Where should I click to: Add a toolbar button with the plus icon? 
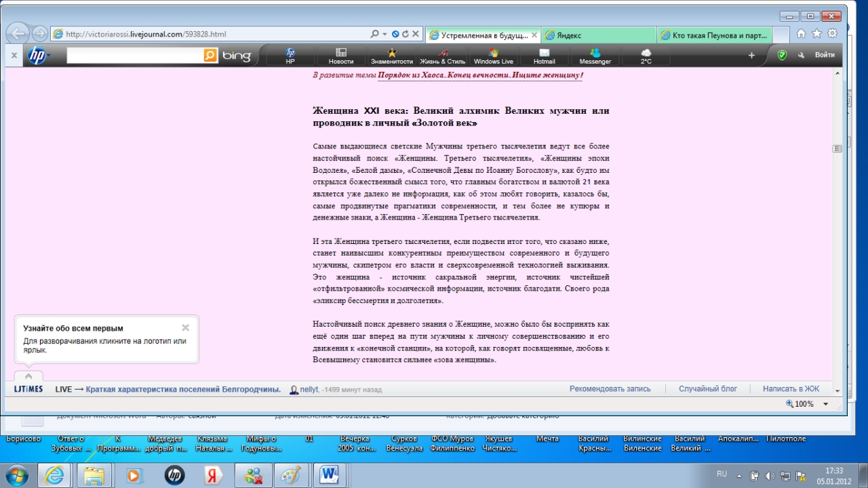point(751,55)
